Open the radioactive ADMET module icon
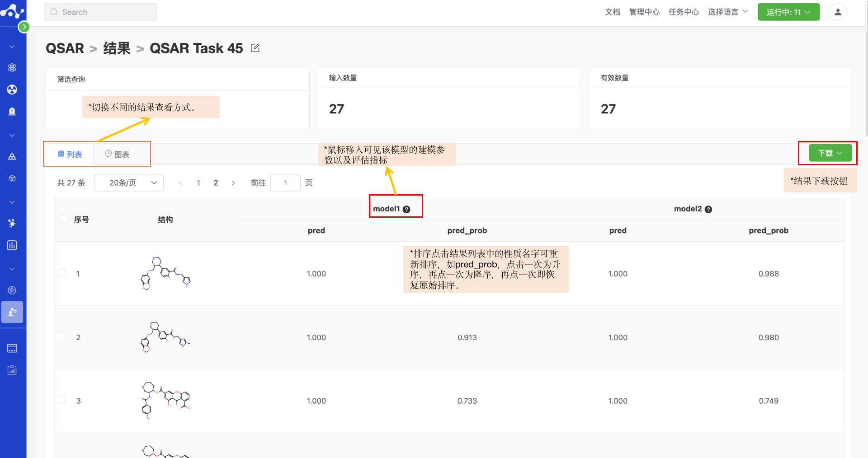This screenshot has height=458, width=868. tap(12, 89)
